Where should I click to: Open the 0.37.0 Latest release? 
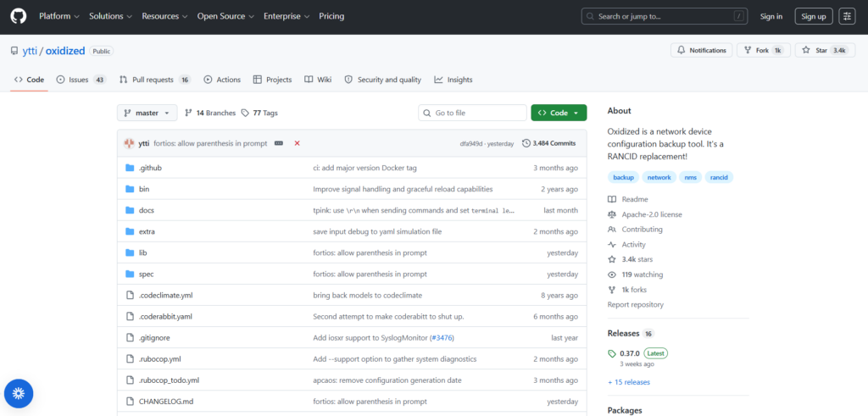tap(637, 353)
